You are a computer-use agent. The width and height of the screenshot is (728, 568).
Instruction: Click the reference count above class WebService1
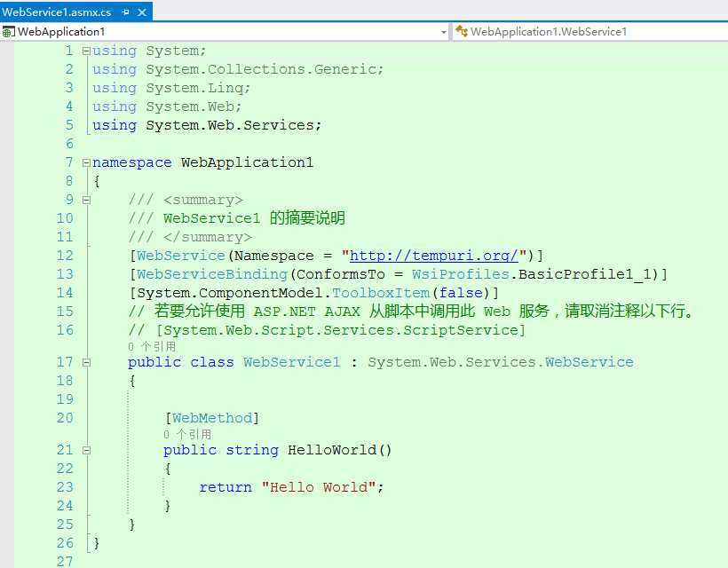152,347
